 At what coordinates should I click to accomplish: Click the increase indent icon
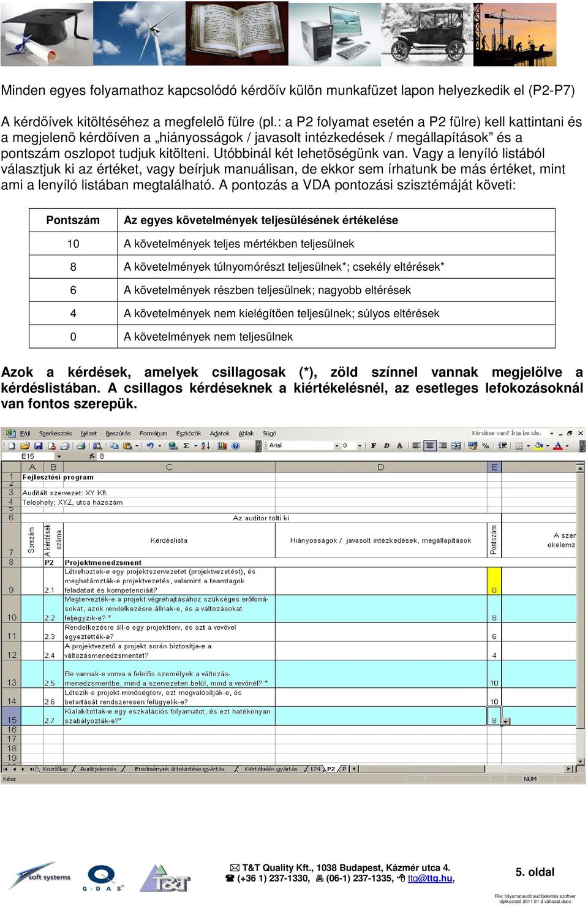(x=502, y=446)
